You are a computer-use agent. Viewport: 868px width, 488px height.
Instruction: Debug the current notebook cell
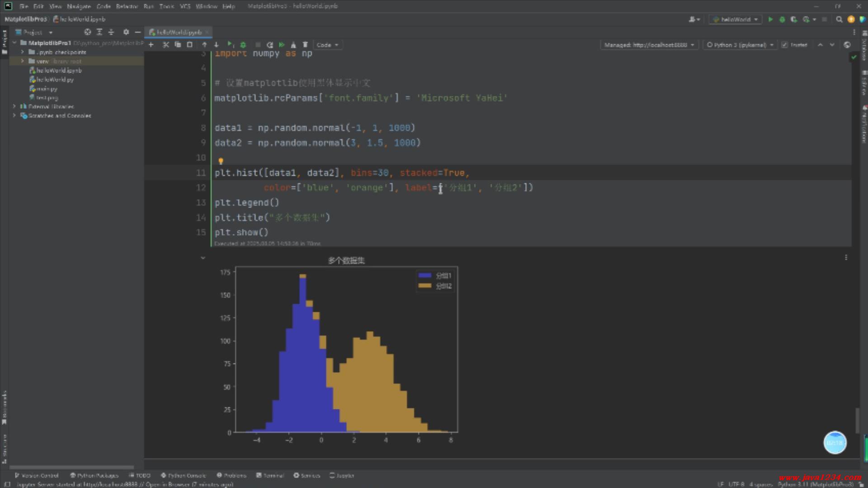(243, 45)
